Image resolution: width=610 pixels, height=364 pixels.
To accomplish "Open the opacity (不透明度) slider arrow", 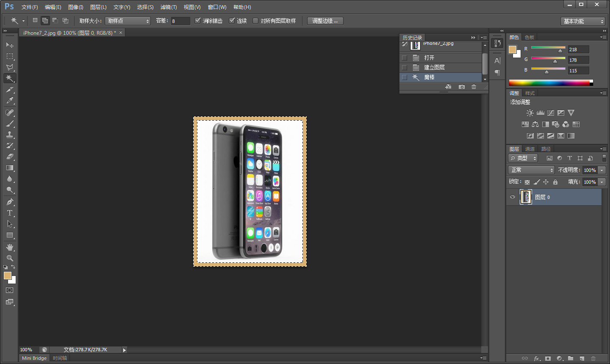I will [x=602, y=170].
